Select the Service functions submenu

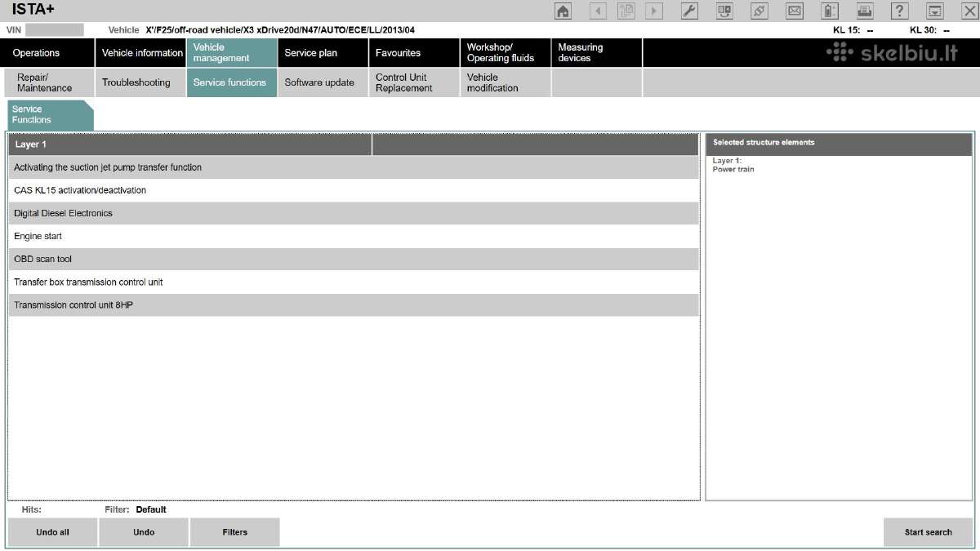click(x=232, y=83)
